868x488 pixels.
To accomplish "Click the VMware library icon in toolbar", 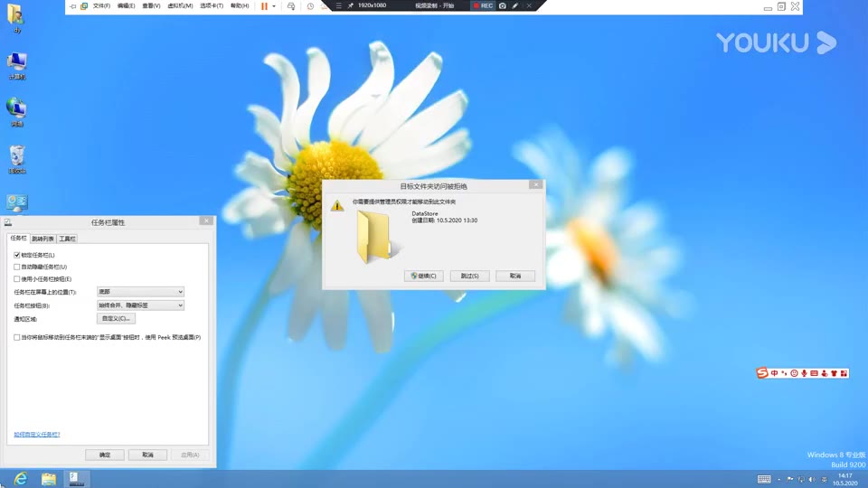I will (83, 6).
